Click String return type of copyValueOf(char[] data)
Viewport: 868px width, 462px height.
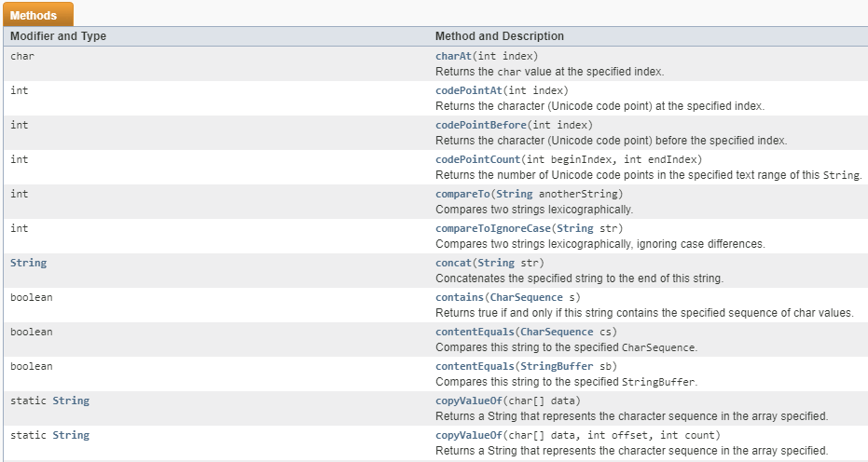[x=71, y=401]
